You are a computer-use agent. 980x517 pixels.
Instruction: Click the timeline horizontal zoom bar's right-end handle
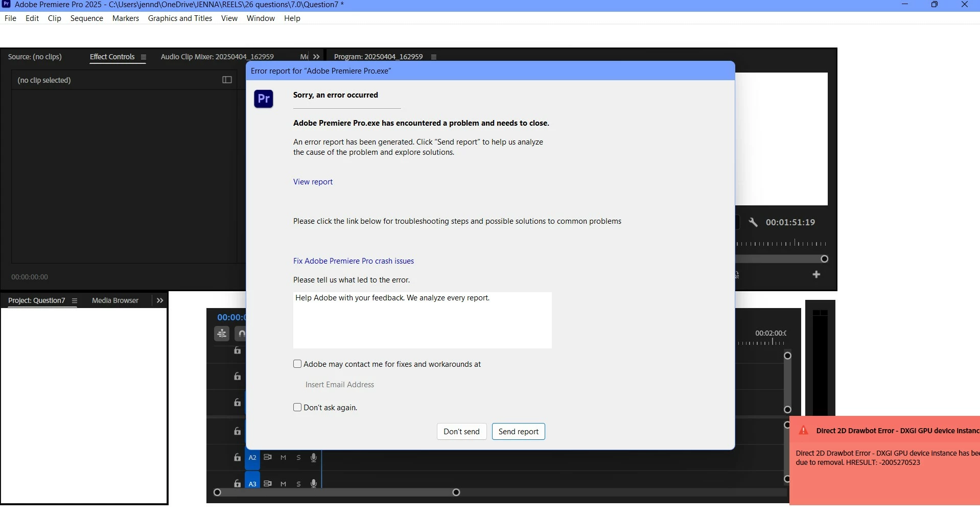click(x=456, y=492)
